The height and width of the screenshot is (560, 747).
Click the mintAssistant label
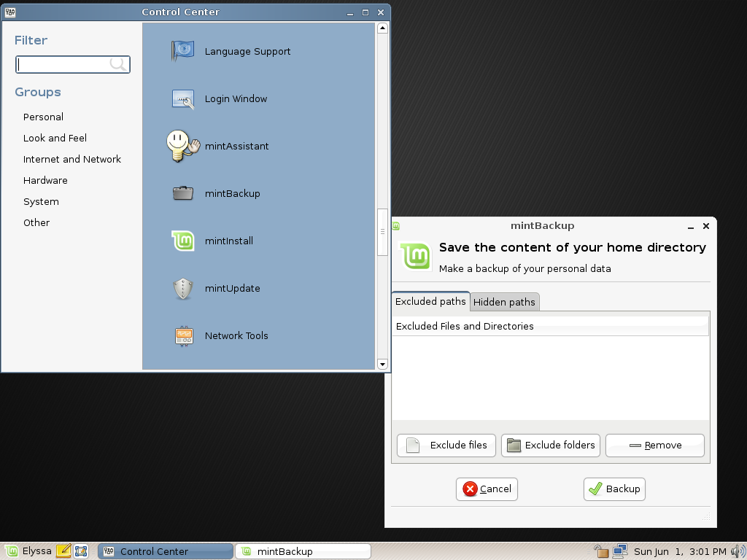coord(236,146)
